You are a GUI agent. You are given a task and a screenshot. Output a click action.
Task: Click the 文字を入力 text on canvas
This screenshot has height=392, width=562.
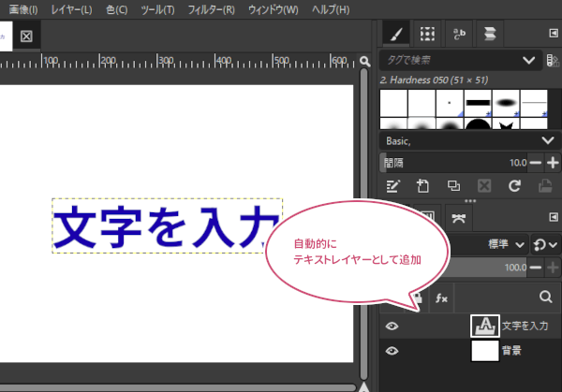click(x=166, y=227)
